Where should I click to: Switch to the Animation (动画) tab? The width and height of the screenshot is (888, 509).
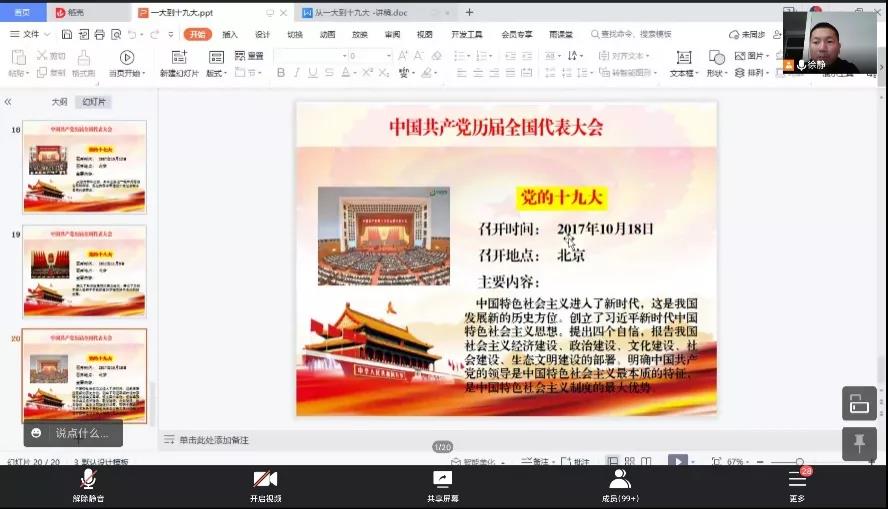(x=327, y=35)
